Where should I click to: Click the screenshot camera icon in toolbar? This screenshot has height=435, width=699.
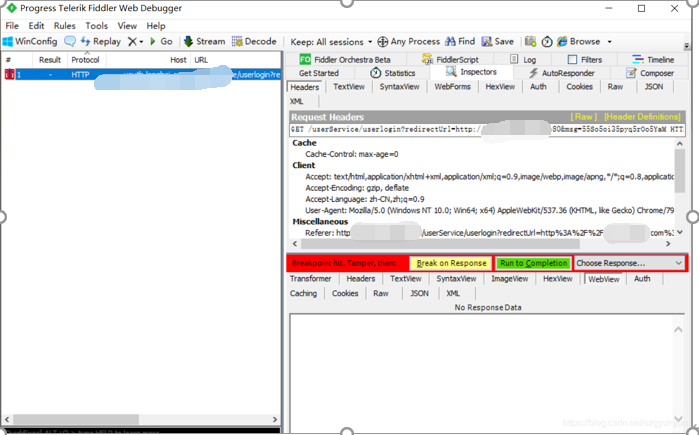tap(530, 41)
